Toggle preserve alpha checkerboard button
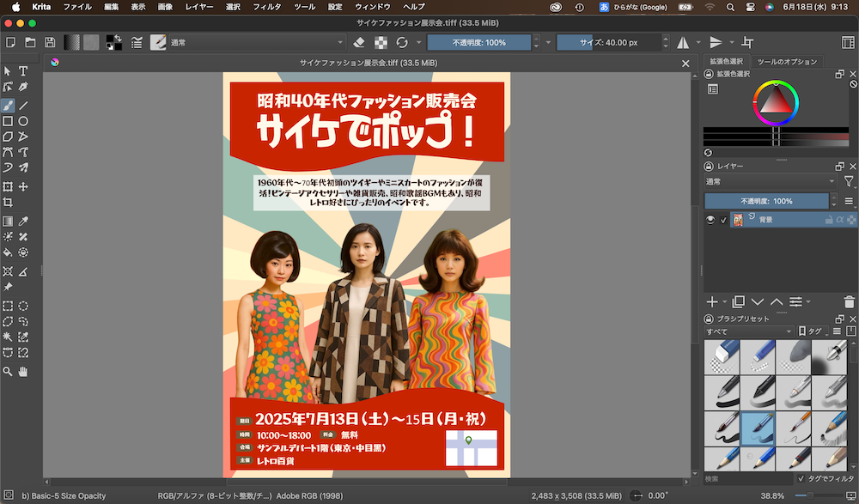This screenshot has height=504, width=859. (381, 42)
